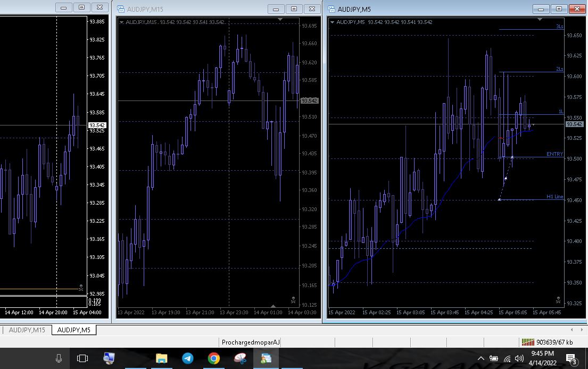Select the 3Ls line label in the M5 chart
The height and width of the screenshot is (369, 588).
(x=559, y=27)
